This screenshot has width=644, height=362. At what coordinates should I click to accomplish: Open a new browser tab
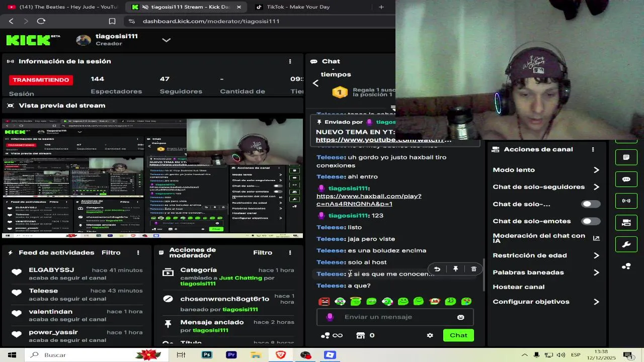click(x=381, y=7)
